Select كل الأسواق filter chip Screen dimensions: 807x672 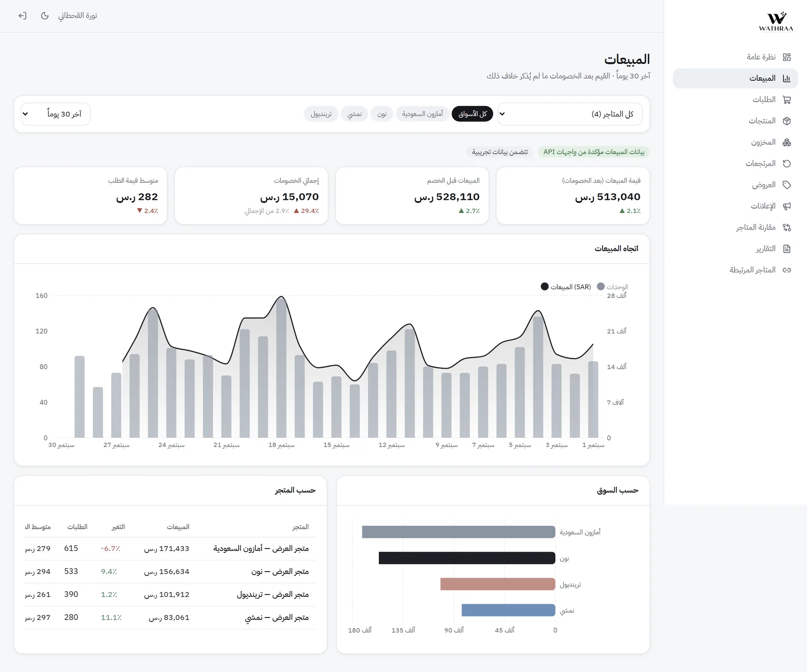(x=472, y=114)
